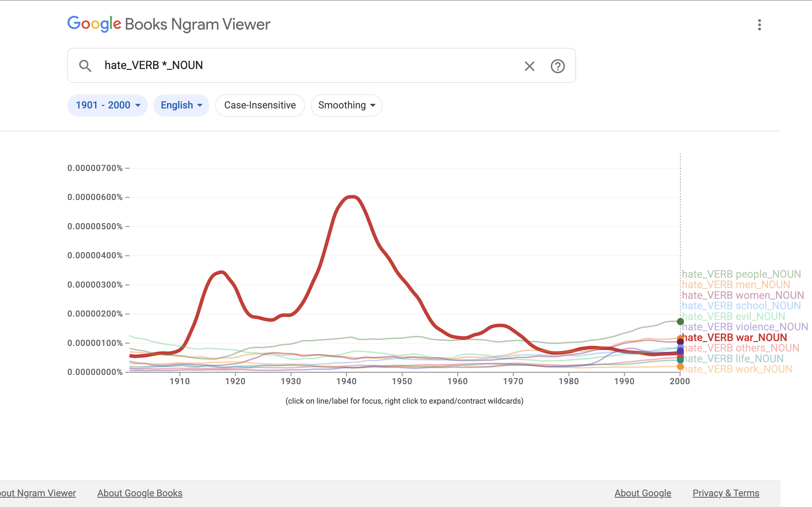
Task: Click the teal dot marker for hate_VERB life_NOUN
Action: 680,360
